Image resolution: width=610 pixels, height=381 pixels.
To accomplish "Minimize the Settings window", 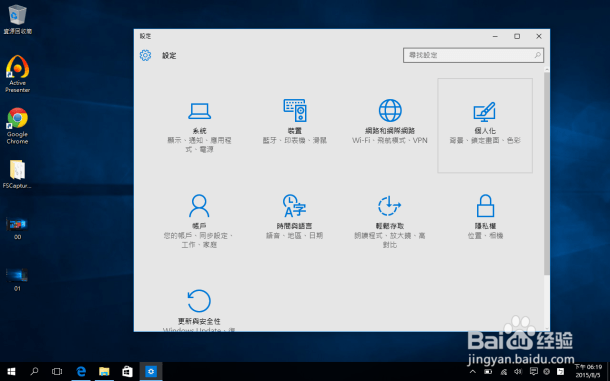I will pos(495,36).
